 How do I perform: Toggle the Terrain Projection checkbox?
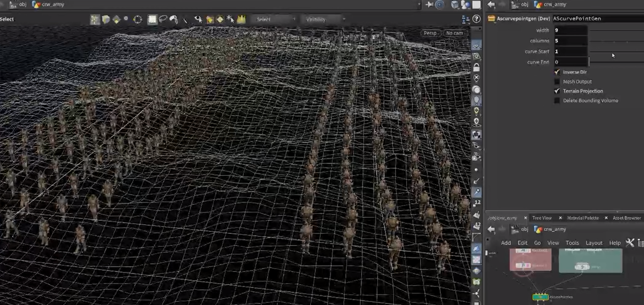557,91
